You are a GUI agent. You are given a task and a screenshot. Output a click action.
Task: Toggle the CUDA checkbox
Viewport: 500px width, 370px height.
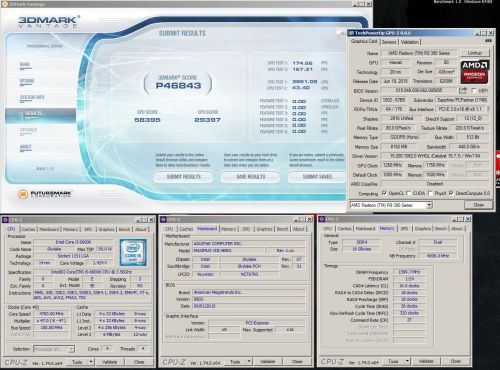click(408, 193)
